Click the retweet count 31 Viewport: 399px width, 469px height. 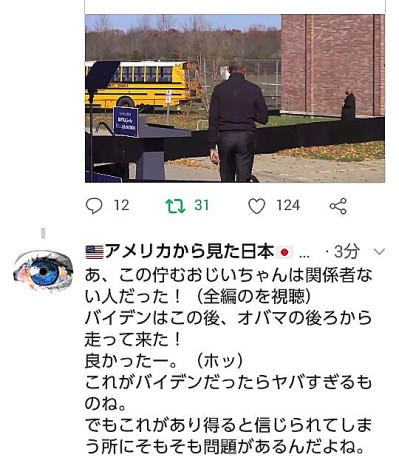coord(202,205)
